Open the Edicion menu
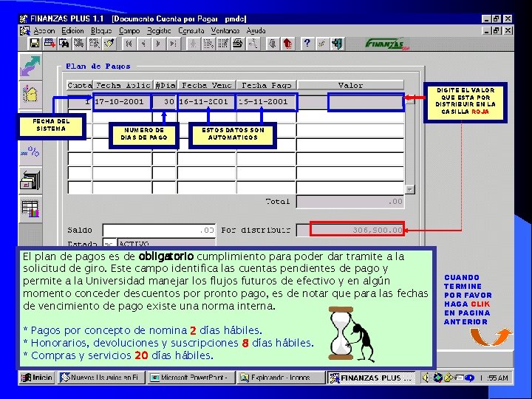Screen dimensions: 532x399 pos(72,31)
